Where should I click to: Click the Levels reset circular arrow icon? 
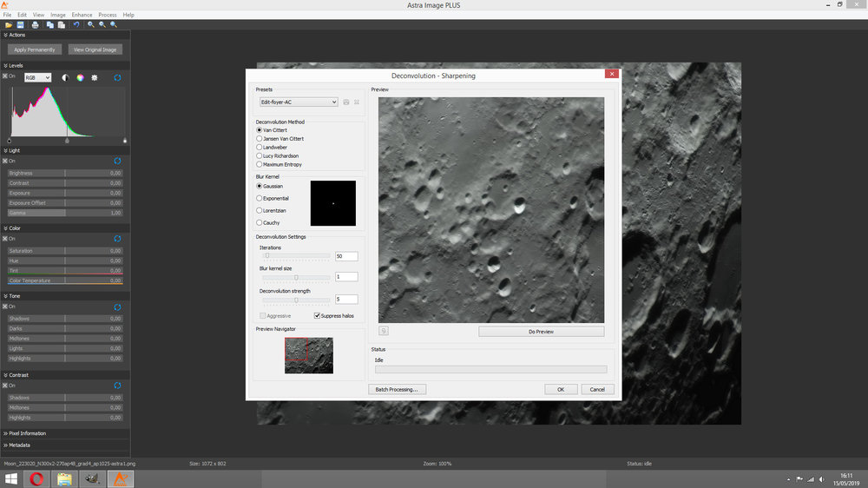[117, 78]
